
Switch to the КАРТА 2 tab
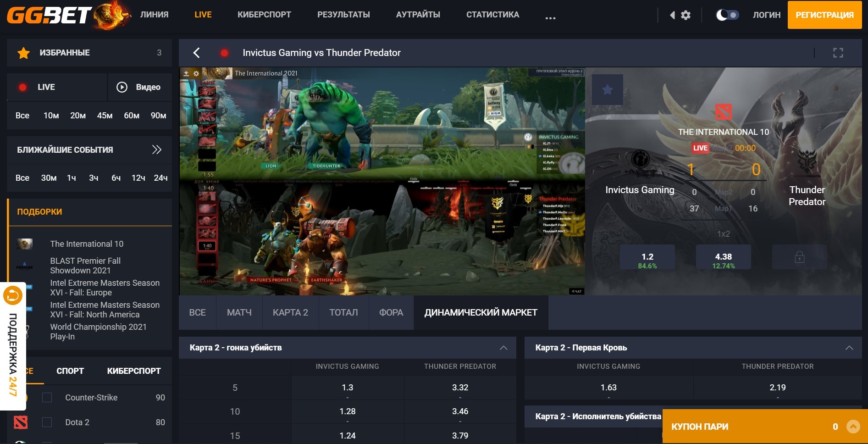pyautogui.click(x=291, y=313)
